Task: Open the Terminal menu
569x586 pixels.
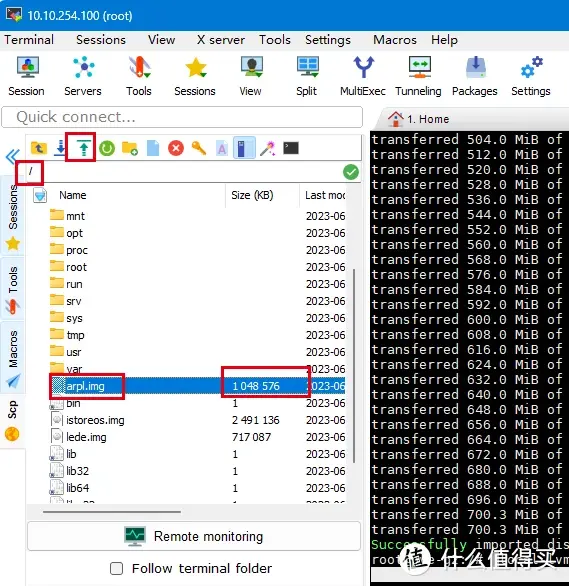Action: pyautogui.click(x=29, y=40)
